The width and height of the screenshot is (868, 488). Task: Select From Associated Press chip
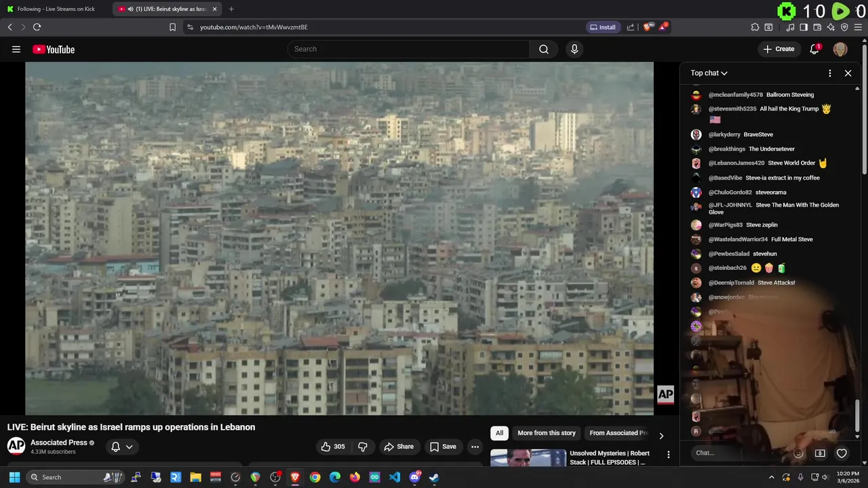point(617,433)
